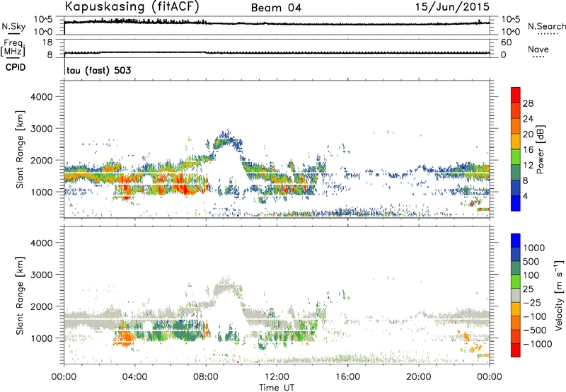Click the '12' label on power colorbar
Screen dimensions: 566x392
pos(528,166)
